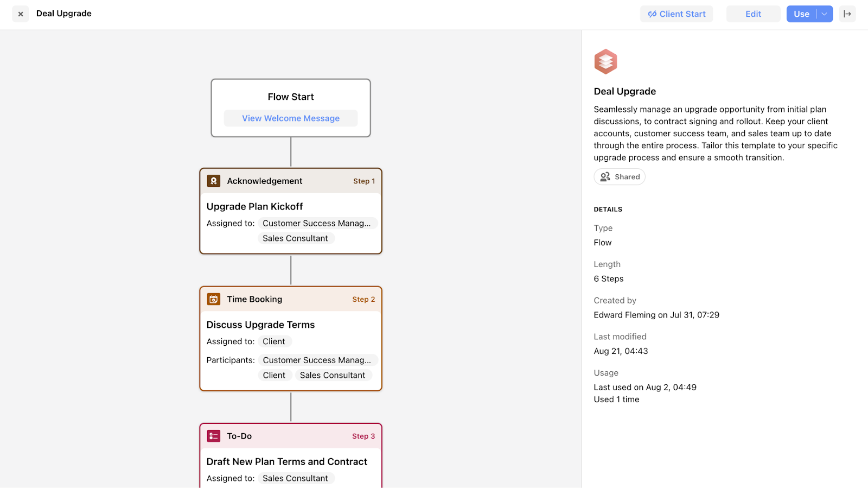Screen dimensions: 868x488
Task: Select the Upgrade Plan Kickoff step title
Action: tap(254, 206)
